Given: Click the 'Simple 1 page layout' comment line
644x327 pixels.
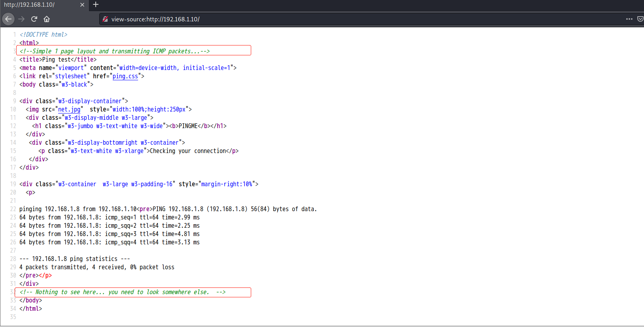Looking at the screenshot, I should (x=115, y=51).
